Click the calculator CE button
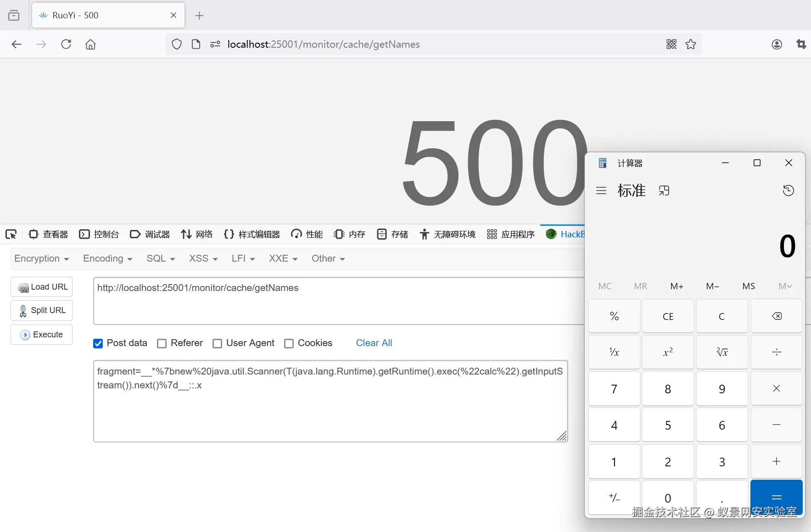This screenshot has width=811, height=532. pyautogui.click(x=668, y=316)
